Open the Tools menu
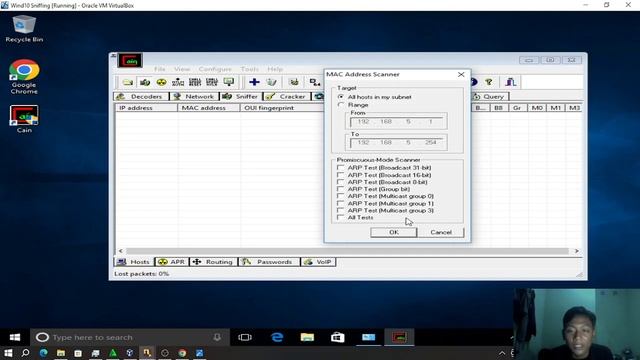The height and width of the screenshot is (360, 640). tap(249, 69)
